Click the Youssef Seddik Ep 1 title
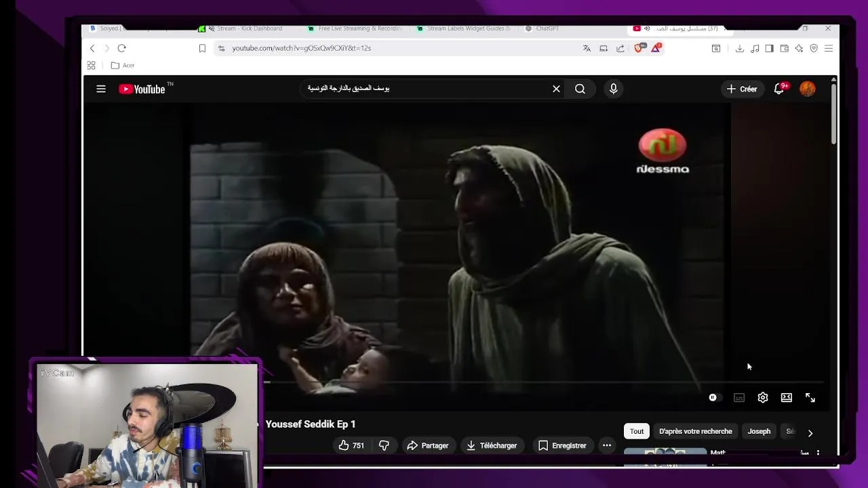868x488 pixels. point(311,424)
